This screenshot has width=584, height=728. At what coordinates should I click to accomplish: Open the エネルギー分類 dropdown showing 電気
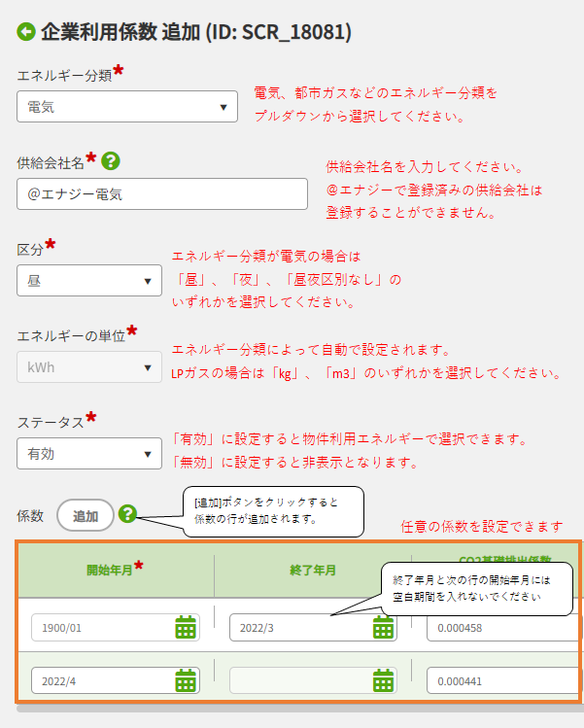click(127, 107)
